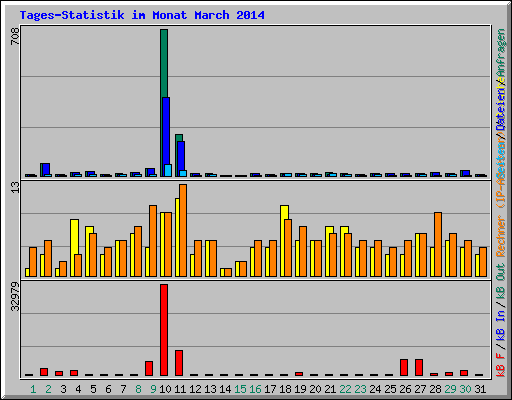Image resolution: width=512 pixels, height=400 pixels.
Task: Click the tallest orange bar on day 11
Action: (183, 230)
